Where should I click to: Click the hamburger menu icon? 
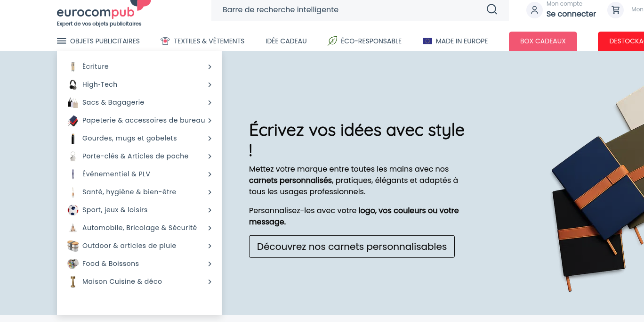click(62, 41)
